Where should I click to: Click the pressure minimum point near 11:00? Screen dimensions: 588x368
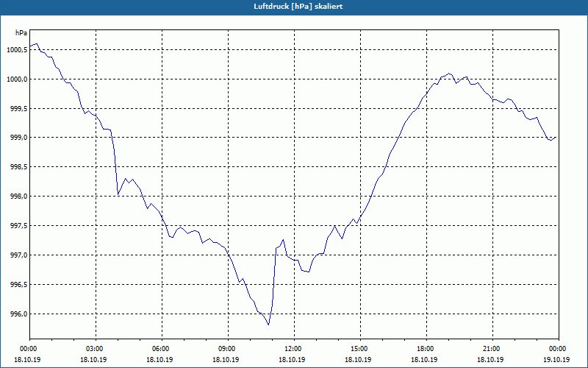click(268, 325)
